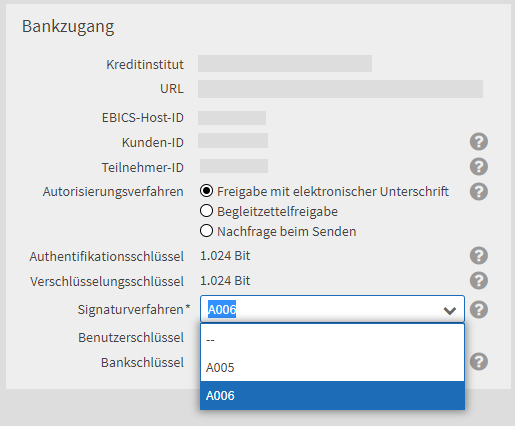Viewport: 515px width, 426px height.
Task: Select Freigabe mit elektronischer Unterschrift
Action: pyautogui.click(x=206, y=191)
